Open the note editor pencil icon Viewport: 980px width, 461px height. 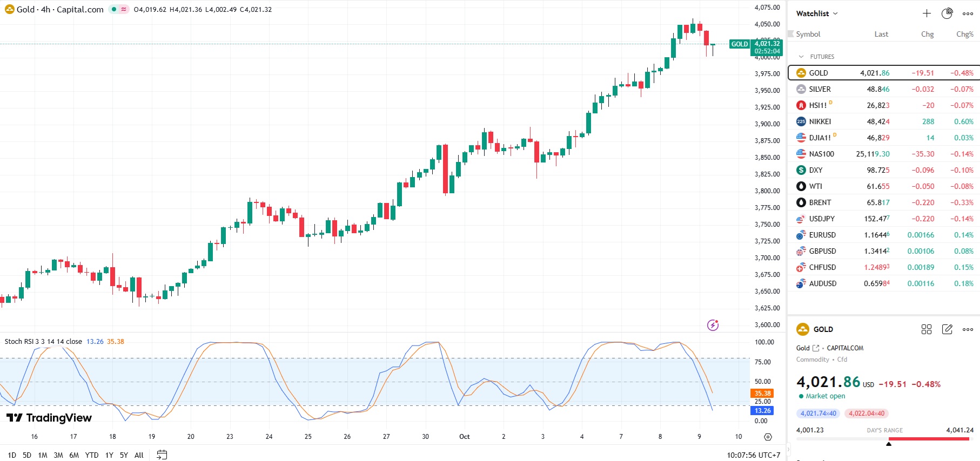point(947,329)
